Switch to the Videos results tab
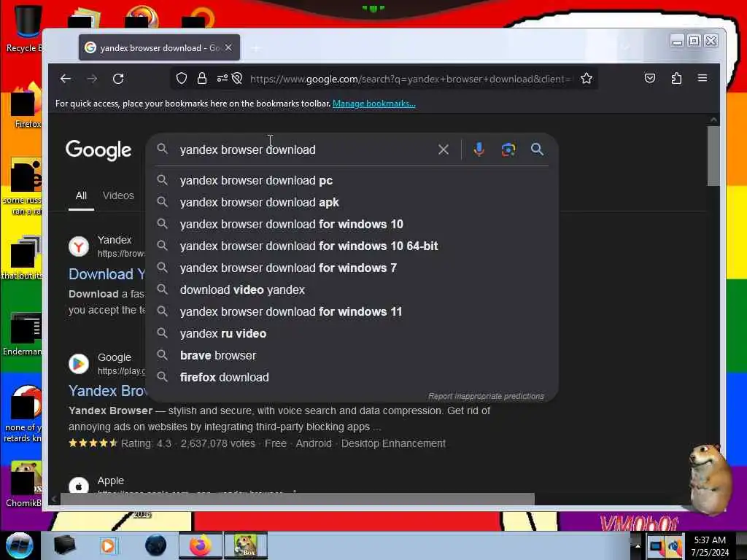The height and width of the screenshot is (560, 747). click(118, 195)
